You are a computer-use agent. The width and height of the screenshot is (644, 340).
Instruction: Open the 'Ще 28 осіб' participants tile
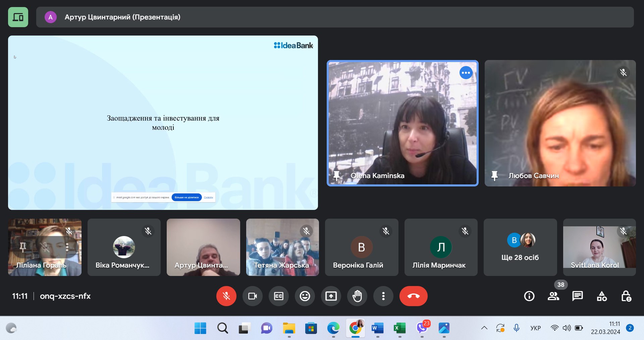pyautogui.click(x=520, y=247)
